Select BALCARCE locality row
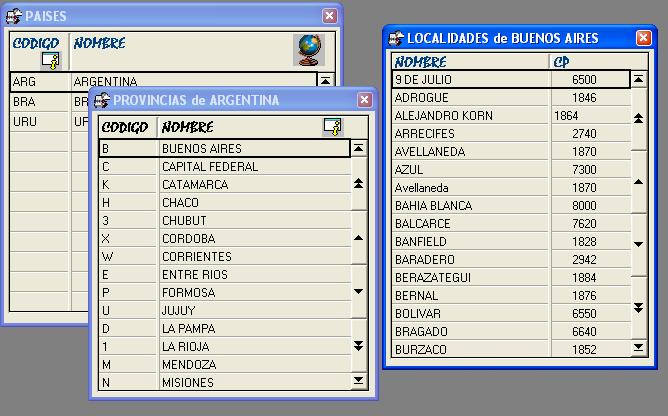Screen dimensions: 668x416 click(x=511, y=223)
